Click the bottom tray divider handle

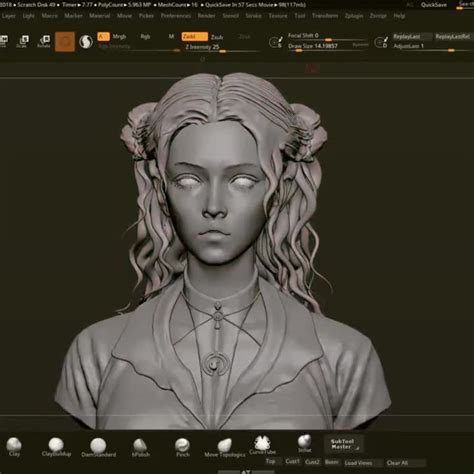(246, 471)
